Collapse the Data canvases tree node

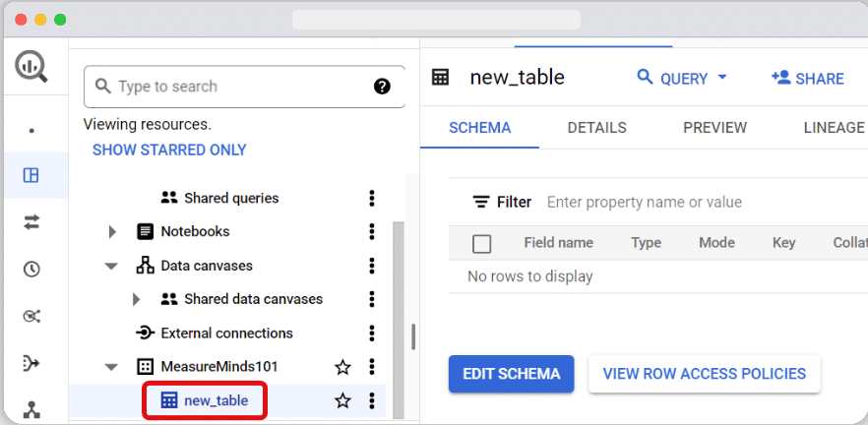click(111, 267)
